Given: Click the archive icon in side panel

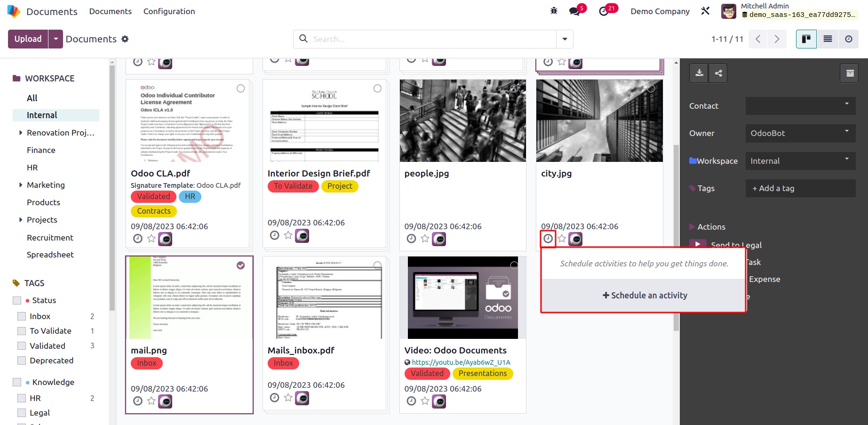Looking at the screenshot, I should pos(849,73).
